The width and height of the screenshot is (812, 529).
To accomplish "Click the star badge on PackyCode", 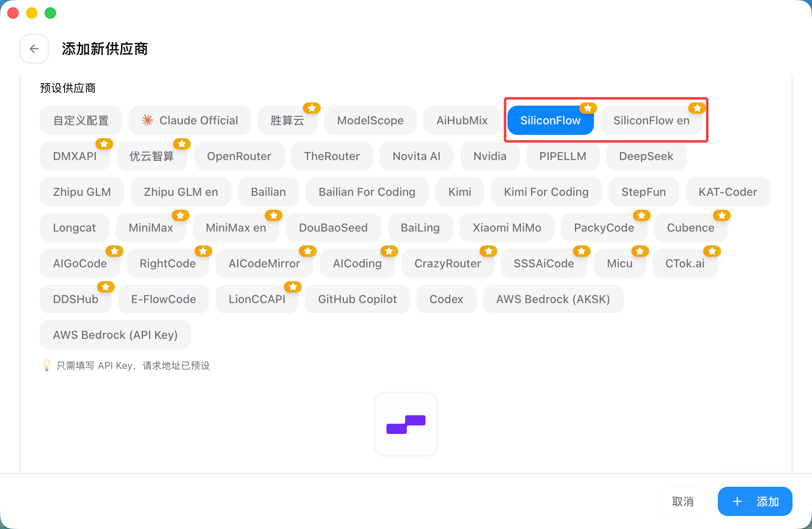I will tap(641, 215).
